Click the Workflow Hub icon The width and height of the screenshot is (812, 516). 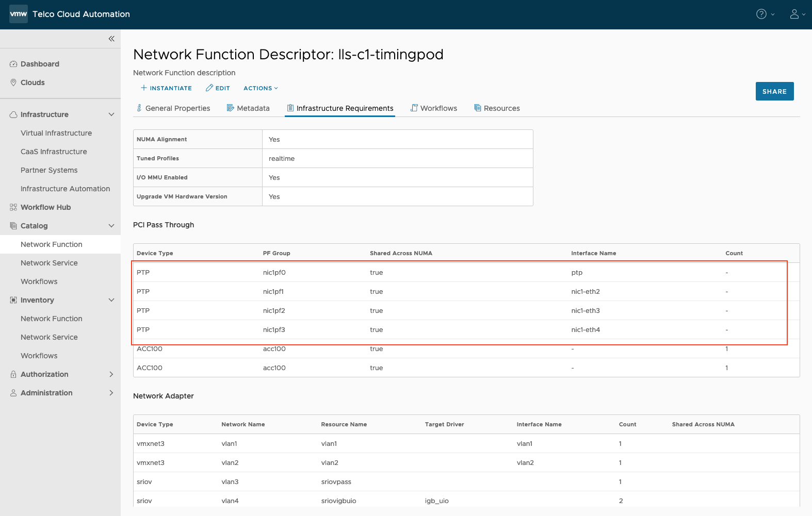(13, 207)
